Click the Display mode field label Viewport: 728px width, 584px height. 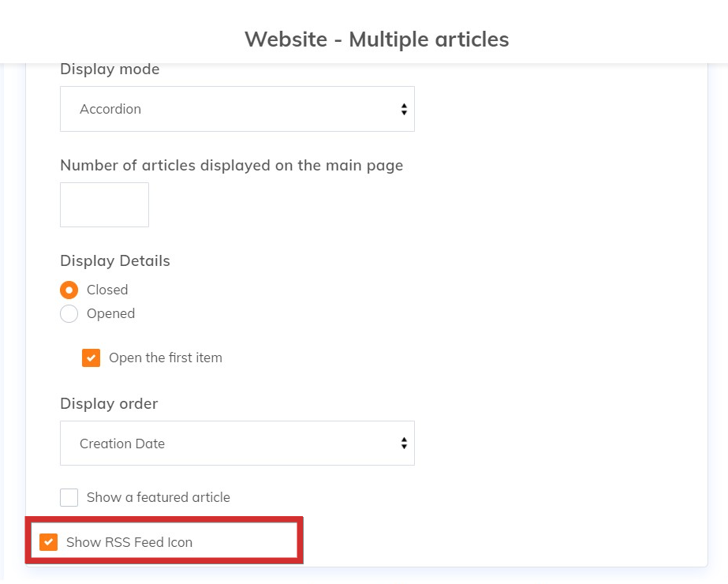[110, 69]
